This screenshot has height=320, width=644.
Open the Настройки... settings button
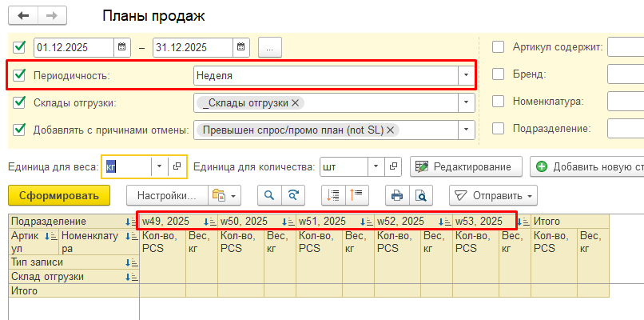(x=166, y=194)
